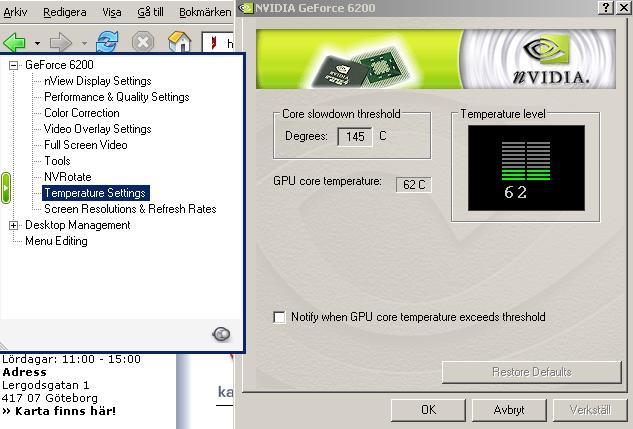Select Color Correction in the tree
Screen dimensions: 633x429
tap(82, 113)
